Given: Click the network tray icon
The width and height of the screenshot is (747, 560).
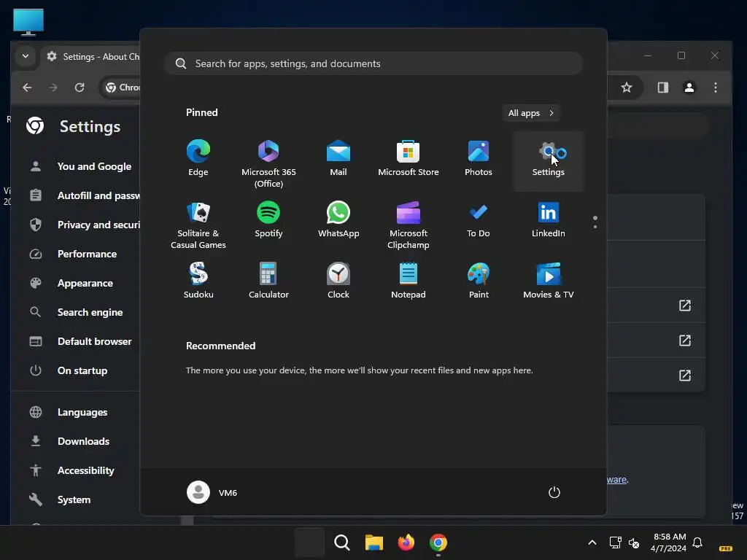Looking at the screenshot, I should click(x=615, y=542).
